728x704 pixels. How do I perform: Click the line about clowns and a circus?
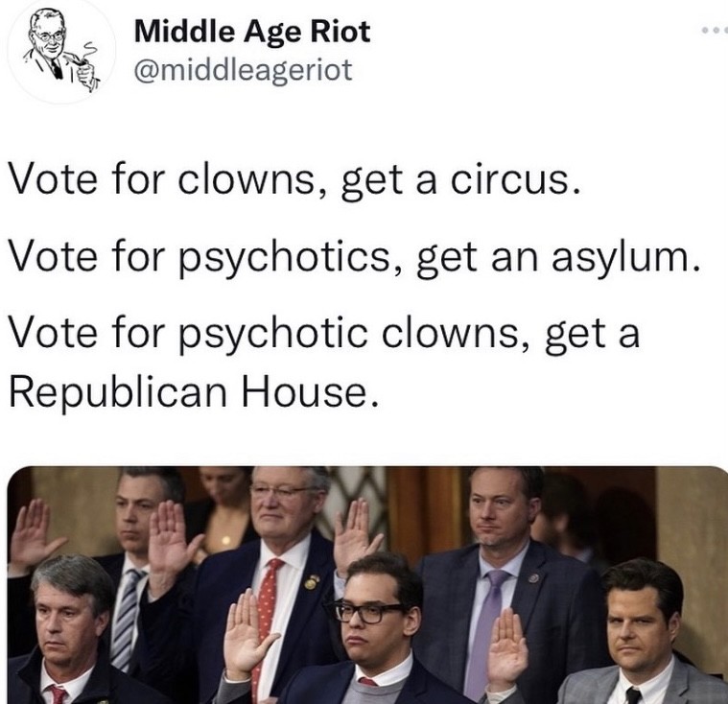pyautogui.click(x=294, y=180)
